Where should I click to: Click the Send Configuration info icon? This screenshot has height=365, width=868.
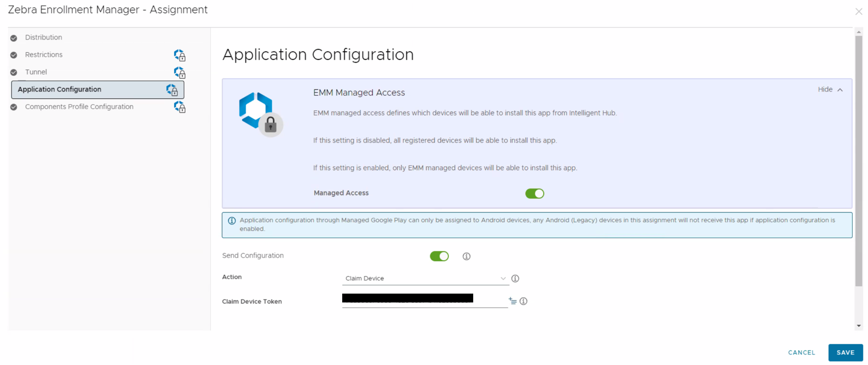pos(466,257)
